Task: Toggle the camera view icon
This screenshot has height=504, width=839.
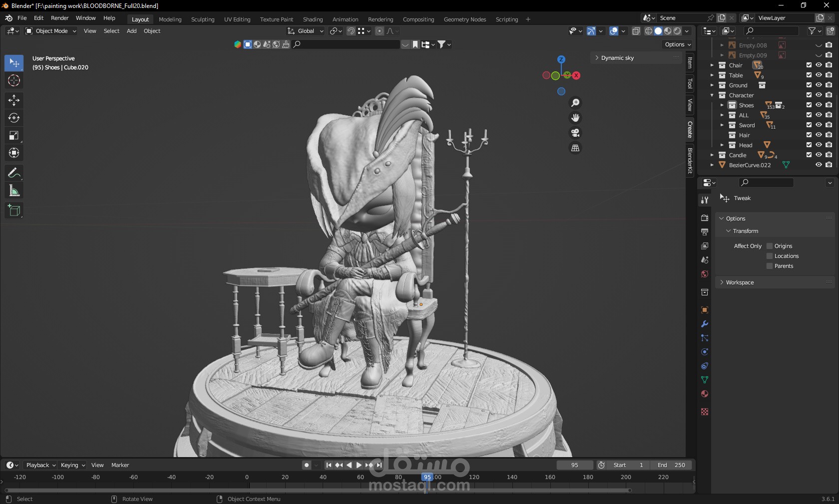Action: coord(575,133)
